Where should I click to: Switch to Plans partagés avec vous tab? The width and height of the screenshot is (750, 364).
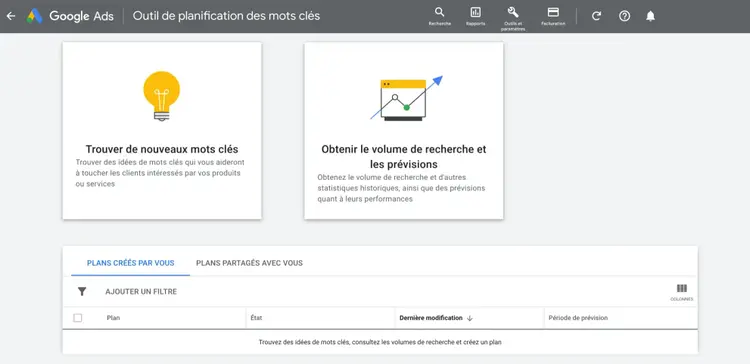click(x=249, y=263)
